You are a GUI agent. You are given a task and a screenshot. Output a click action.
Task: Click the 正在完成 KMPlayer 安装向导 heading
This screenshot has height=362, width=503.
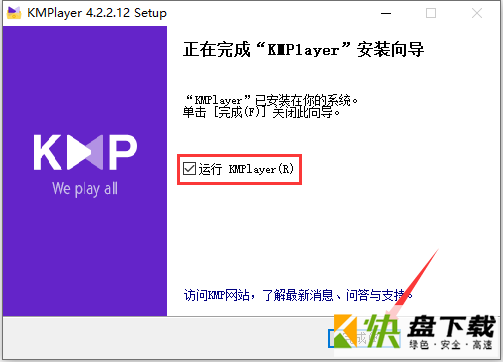coord(304,50)
